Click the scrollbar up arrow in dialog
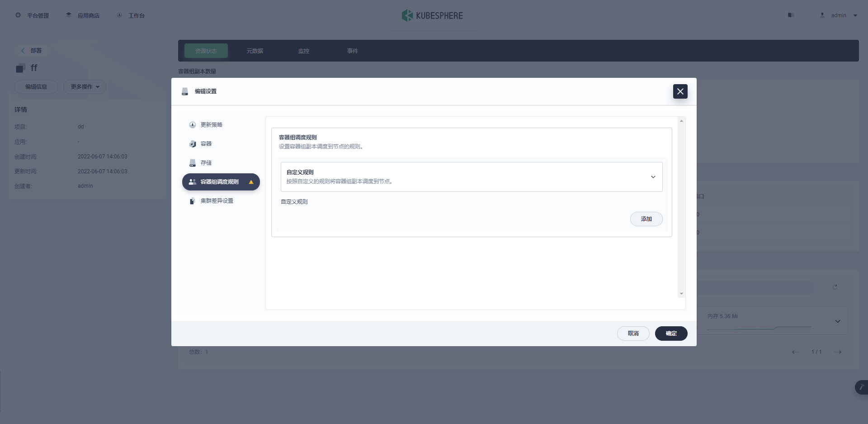The height and width of the screenshot is (424, 868). [x=681, y=121]
